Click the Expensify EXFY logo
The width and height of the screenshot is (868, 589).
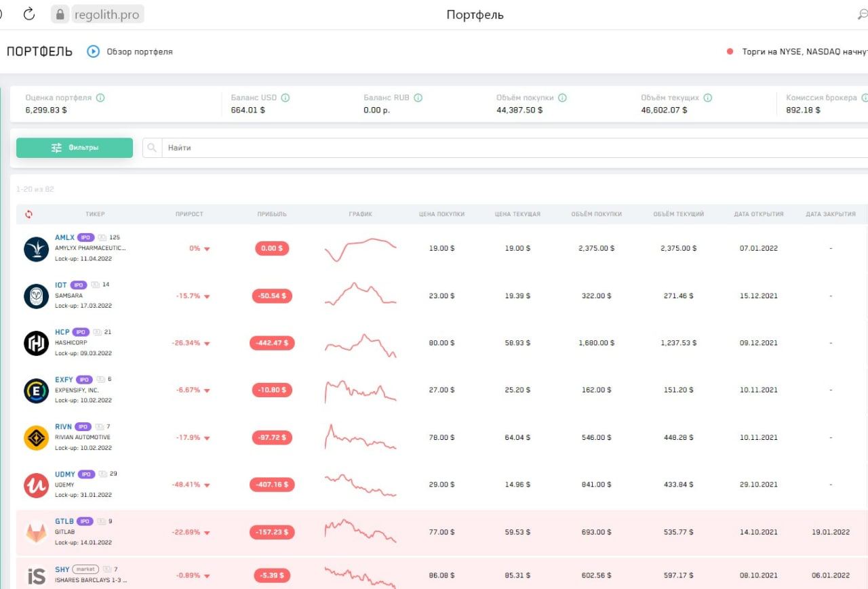tap(36, 390)
